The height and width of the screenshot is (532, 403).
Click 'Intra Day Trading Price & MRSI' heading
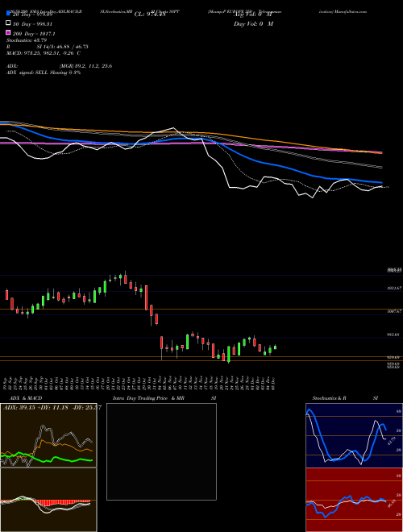pos(164,398)
